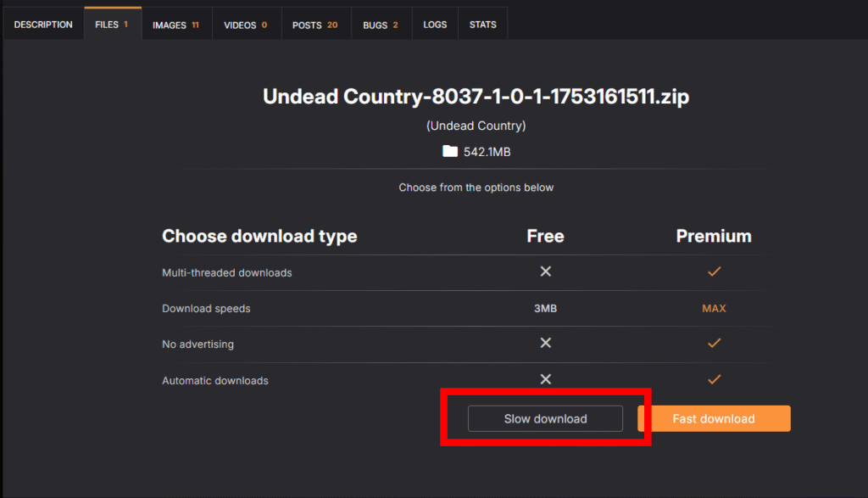This screenshot has width=868, height=498.
Task: Click the 'Choose from the options below' text
Action: [x=476, y=187]
